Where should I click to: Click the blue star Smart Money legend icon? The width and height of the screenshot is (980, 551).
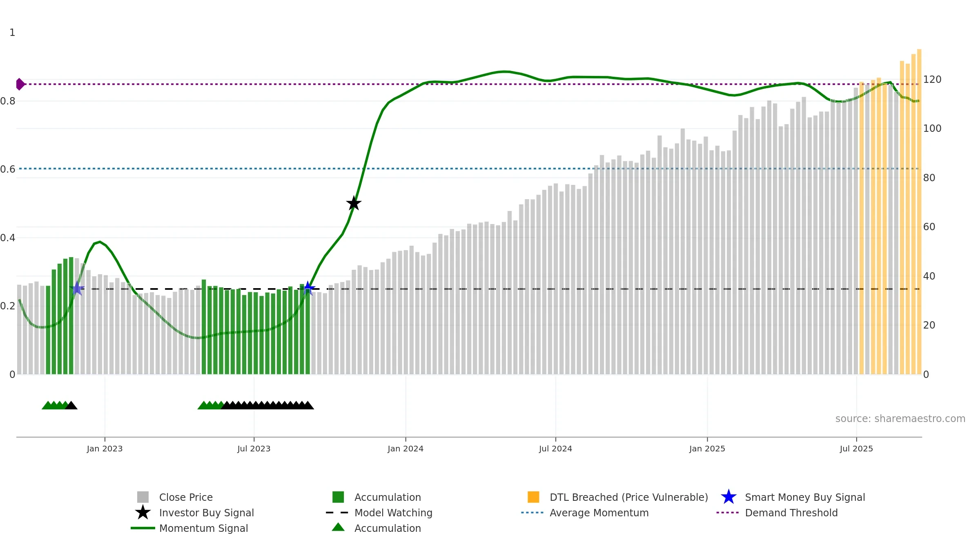click(x=728, y=497)
